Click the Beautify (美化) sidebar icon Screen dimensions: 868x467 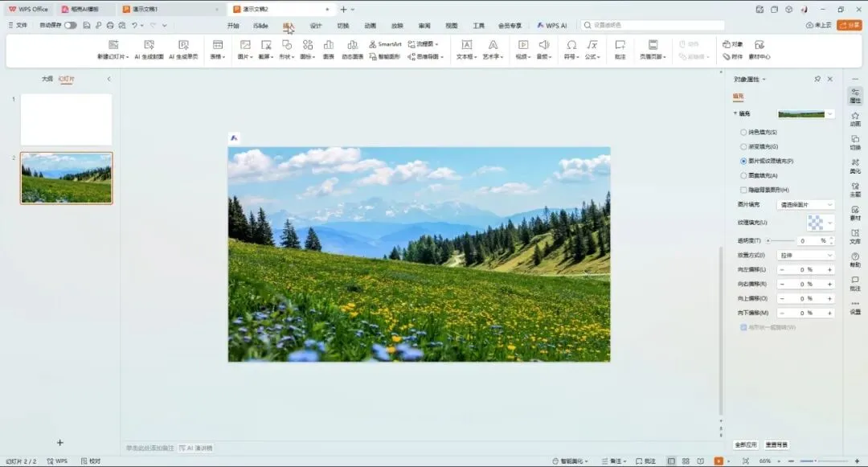[x=855, y=166]
